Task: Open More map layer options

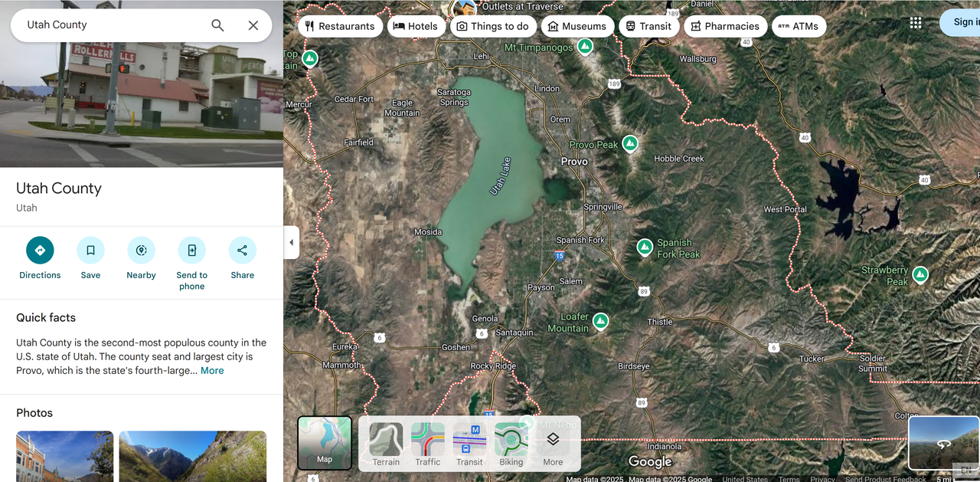Action: (x=553, y=448)
